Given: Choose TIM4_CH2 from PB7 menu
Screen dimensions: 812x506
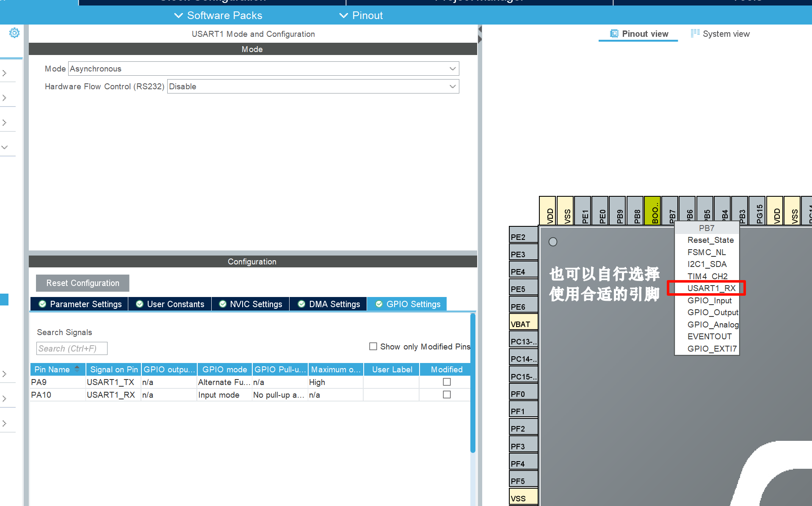Looking at the screenshot, I should (707, 276).
